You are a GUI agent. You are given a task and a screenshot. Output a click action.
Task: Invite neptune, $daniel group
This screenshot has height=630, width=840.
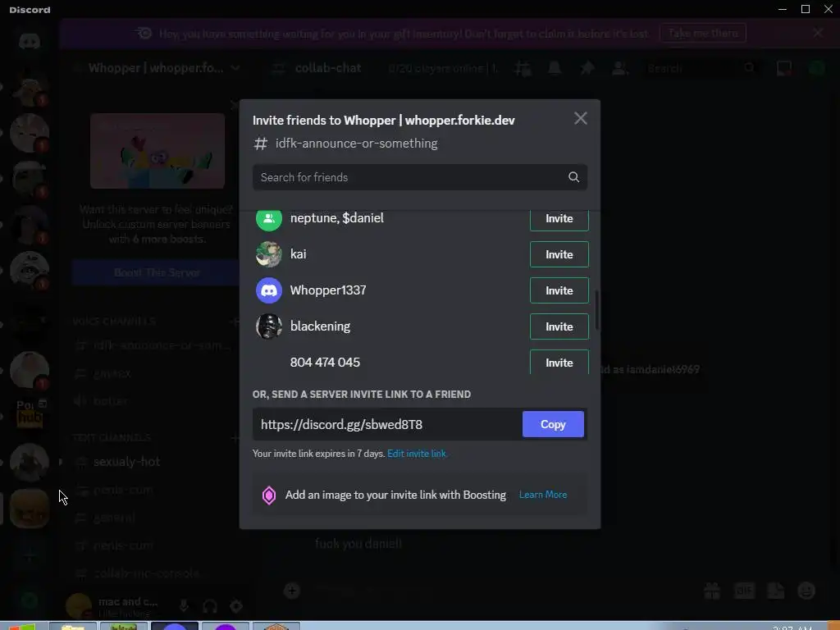[559, 218]
